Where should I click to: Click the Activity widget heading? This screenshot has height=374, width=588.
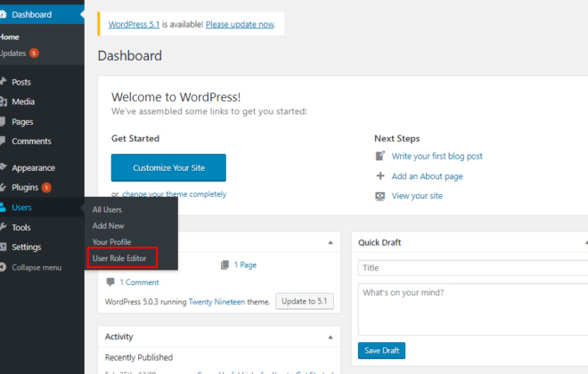coord(118,337)
